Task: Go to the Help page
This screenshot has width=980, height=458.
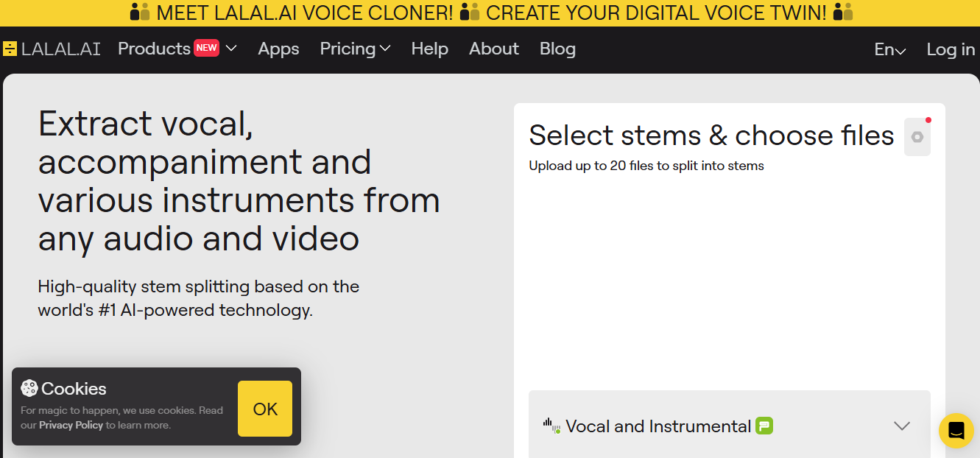Action: click(x=430, y=49)
